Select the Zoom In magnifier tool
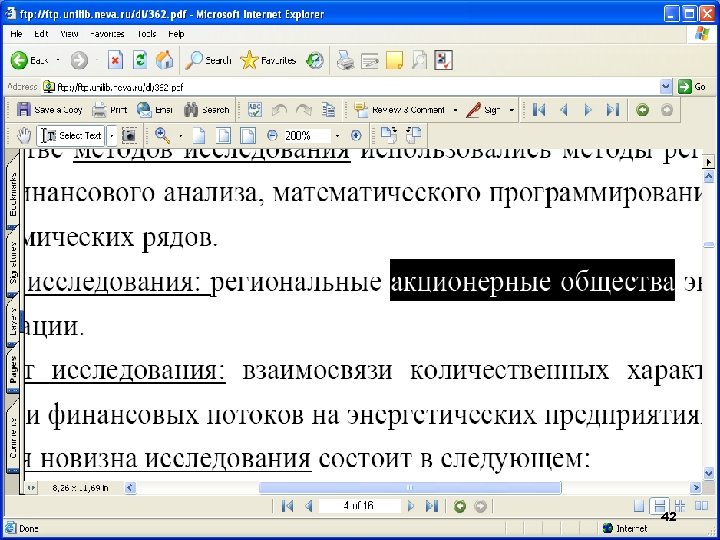Screen dimensions: 720x540 point(162,135)
